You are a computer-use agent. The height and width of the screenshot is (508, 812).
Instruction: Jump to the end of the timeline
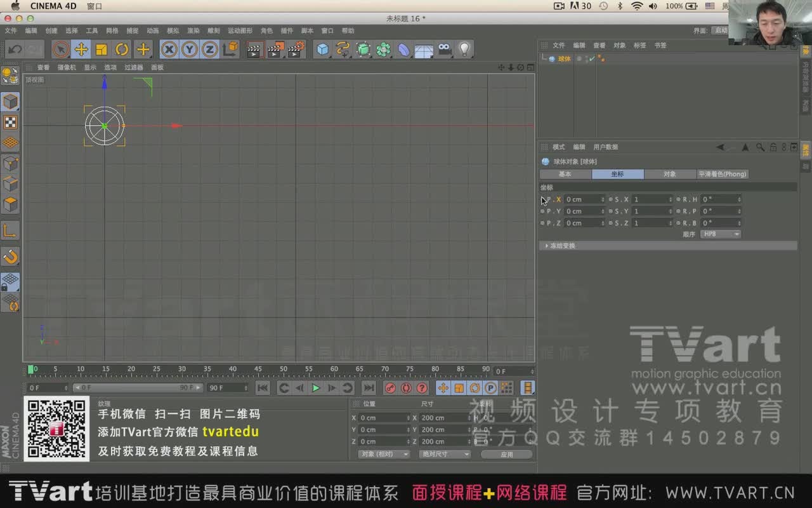coord(368,388)
